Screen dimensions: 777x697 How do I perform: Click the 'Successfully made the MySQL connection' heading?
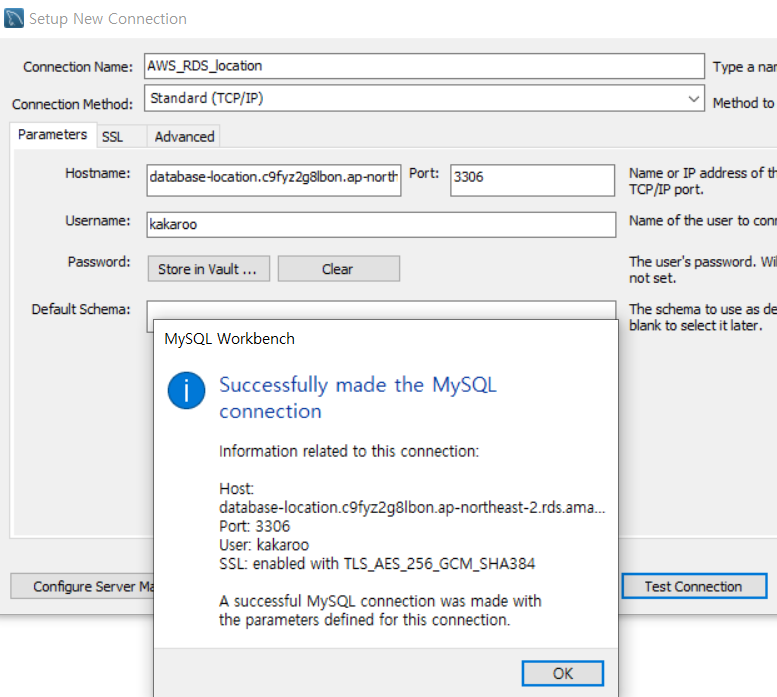point(358,398)
